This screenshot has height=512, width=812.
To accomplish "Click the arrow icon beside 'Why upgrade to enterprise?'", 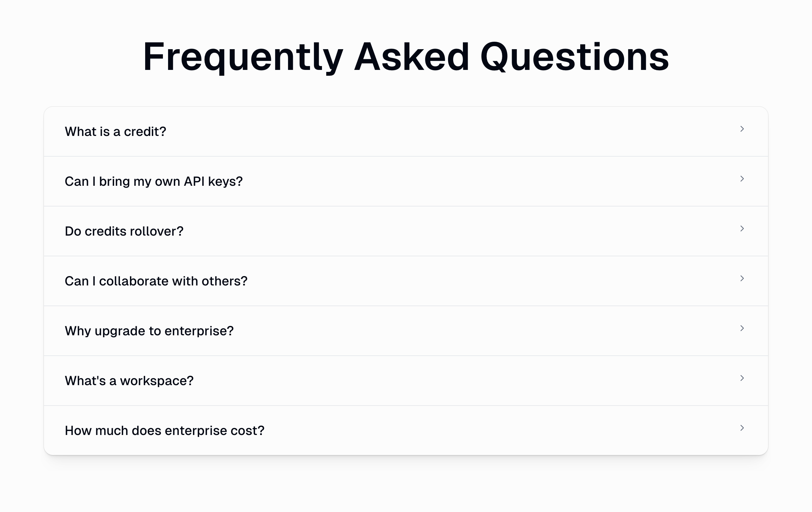I will [742, 328].
